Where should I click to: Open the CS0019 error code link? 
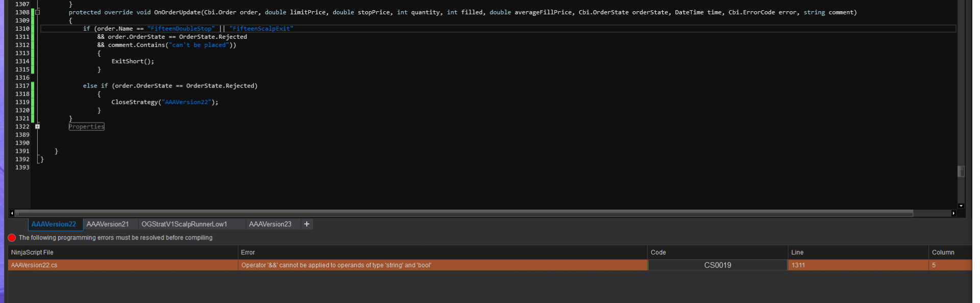point(718,265)
